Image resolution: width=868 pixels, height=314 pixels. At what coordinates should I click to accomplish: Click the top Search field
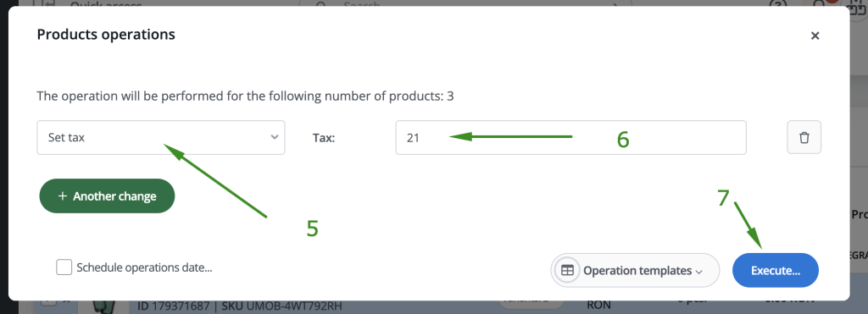coord(465,4)
